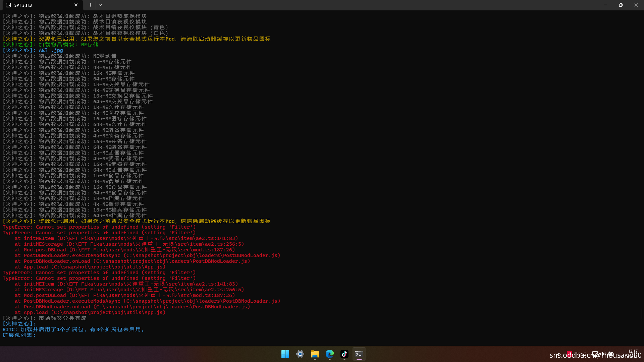Image resolution: width=644 pixels, height=362 pixels.
Task: Open File Explorer from the taskbar
Action: coord(315,354)
